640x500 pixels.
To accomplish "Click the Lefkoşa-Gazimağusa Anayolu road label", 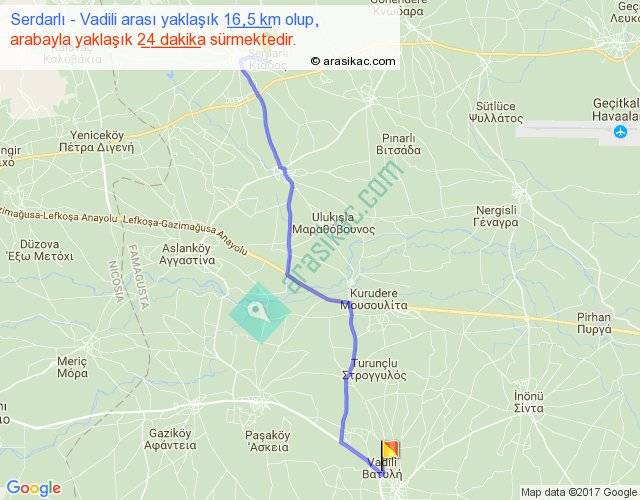I will click(185, 234).
